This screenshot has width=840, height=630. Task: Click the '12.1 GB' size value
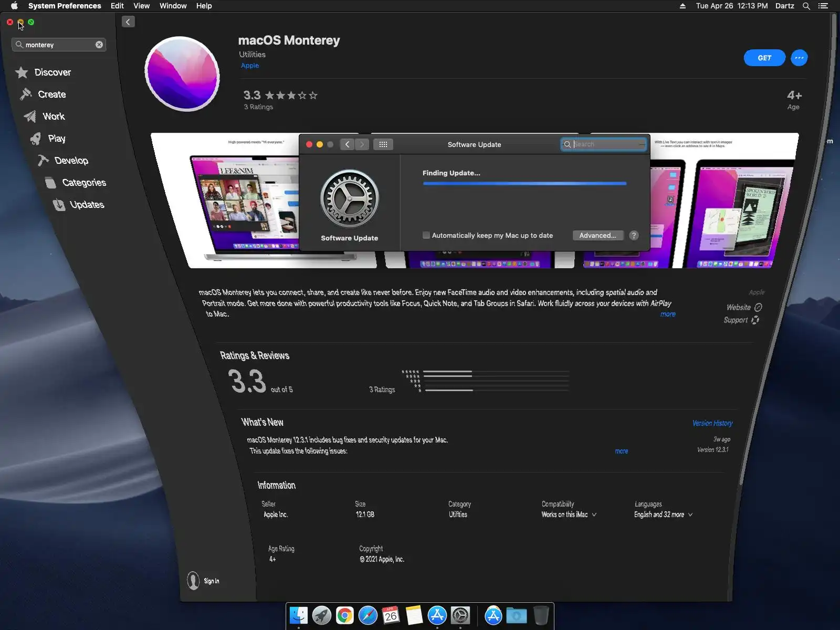[365, 514]
